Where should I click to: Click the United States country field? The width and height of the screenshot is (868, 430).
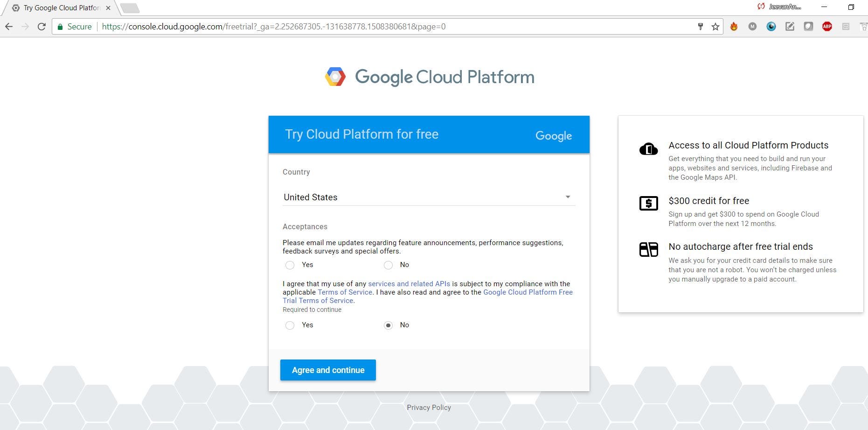[x=429, y=197]
